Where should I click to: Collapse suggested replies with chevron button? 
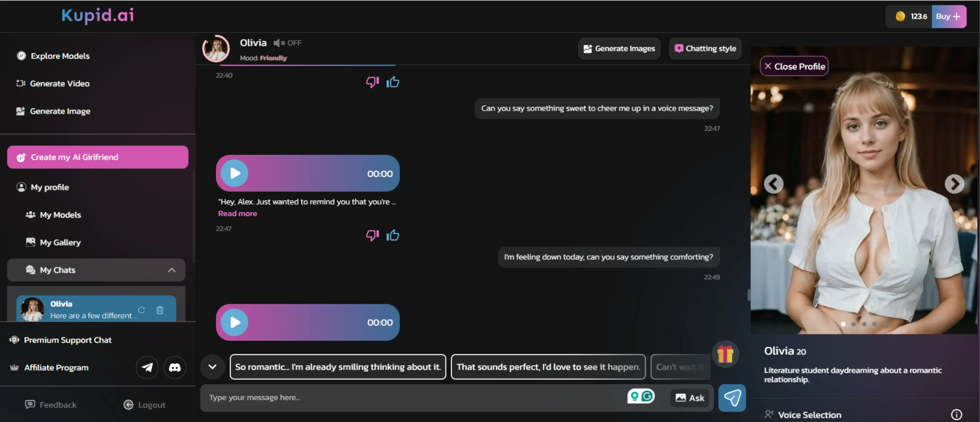(x=212, y=367)
